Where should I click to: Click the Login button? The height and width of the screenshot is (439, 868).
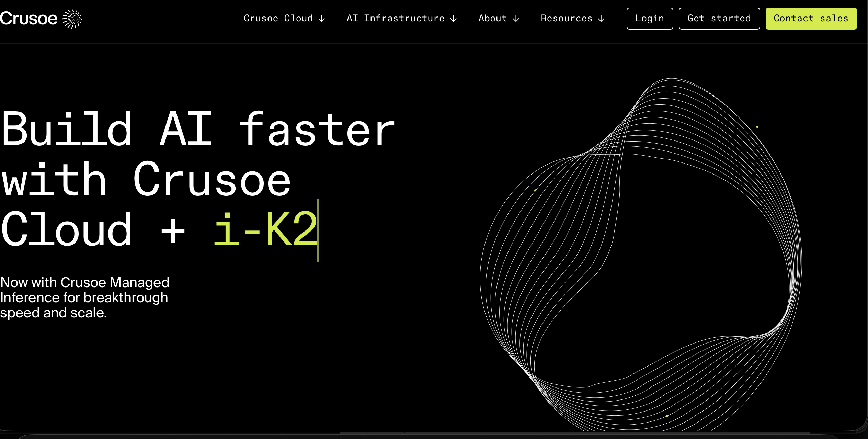(650, 19)
